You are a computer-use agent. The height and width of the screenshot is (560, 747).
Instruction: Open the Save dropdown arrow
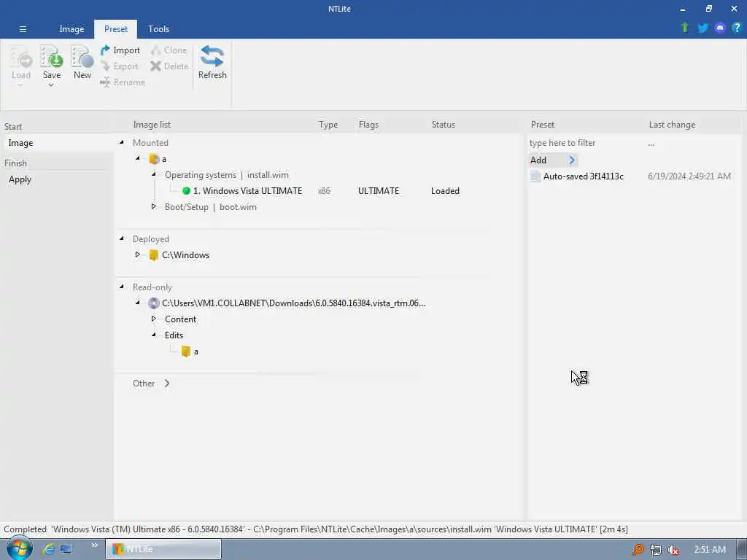(51, 85)
